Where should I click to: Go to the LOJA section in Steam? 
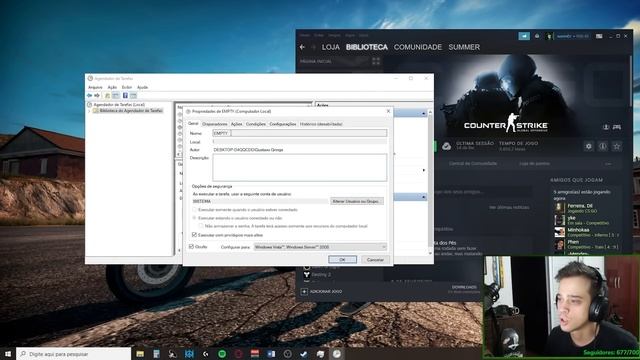coord(331,47)
